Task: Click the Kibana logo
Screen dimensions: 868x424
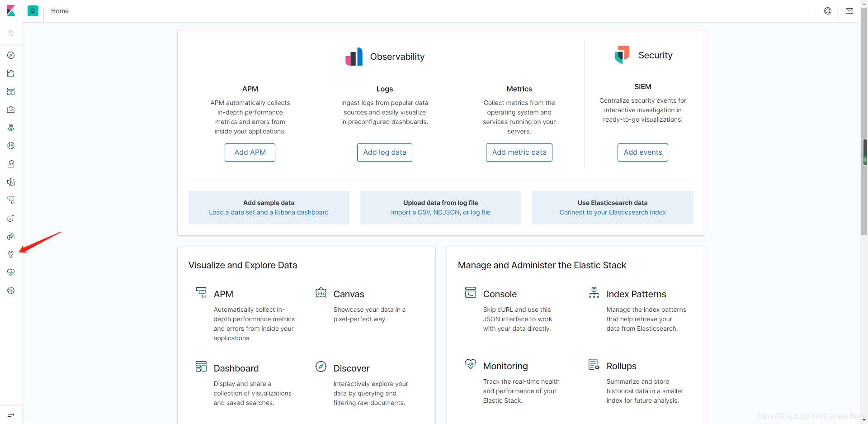Action: point(11,11)
